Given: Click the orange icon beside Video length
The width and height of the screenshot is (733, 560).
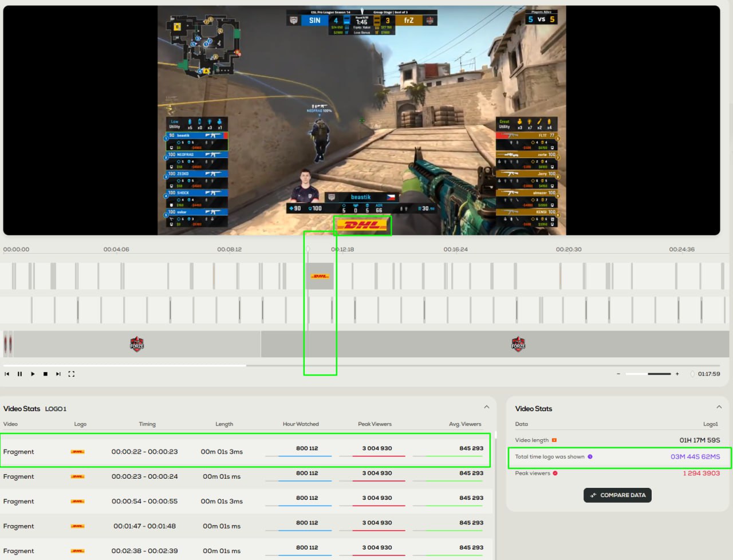Looking at the screenshot, I should (554, 440).
